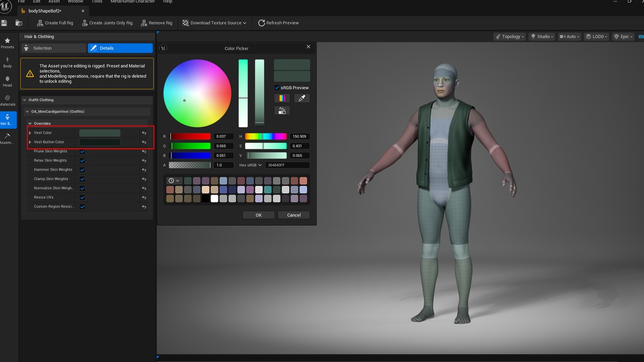The height and width of the screenshot is (362, 644).
Task: Open the Topology viewport dropdown
Action: pyautogui.click(x=510, y=37)
